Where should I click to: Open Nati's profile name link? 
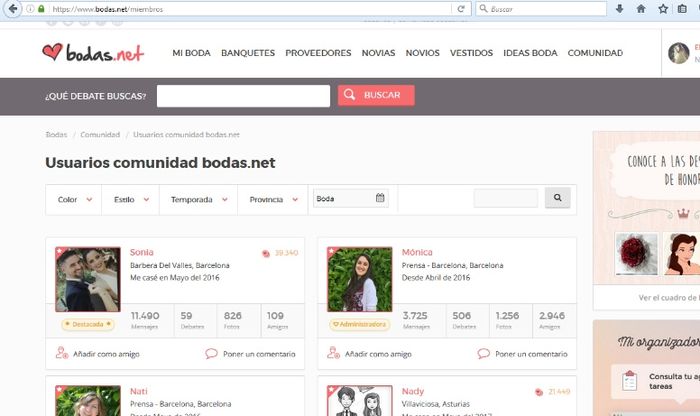coord(138,391)
